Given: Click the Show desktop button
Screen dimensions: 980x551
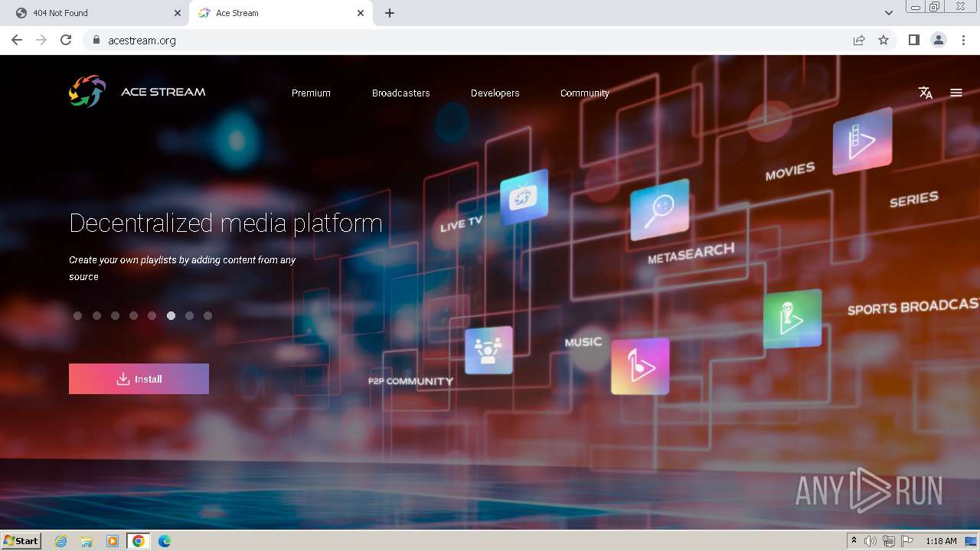Looking at the screenshot, I should point(971,541).
